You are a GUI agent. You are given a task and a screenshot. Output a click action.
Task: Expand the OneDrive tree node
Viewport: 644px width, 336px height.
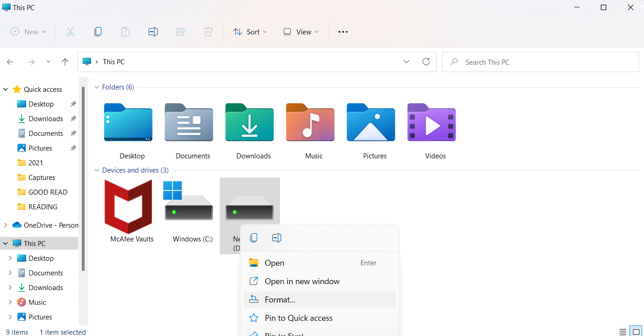tap(6, 225)
